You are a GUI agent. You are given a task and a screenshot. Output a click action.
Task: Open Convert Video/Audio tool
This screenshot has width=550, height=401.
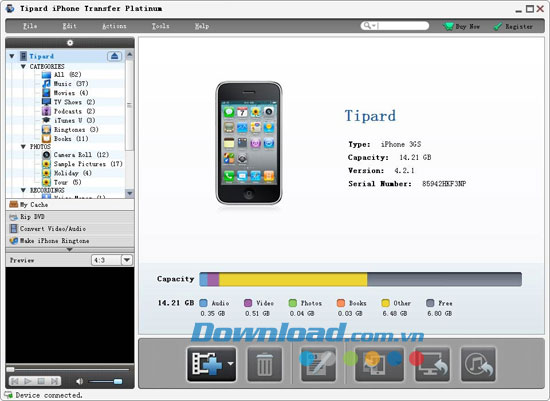coord(70,229)
